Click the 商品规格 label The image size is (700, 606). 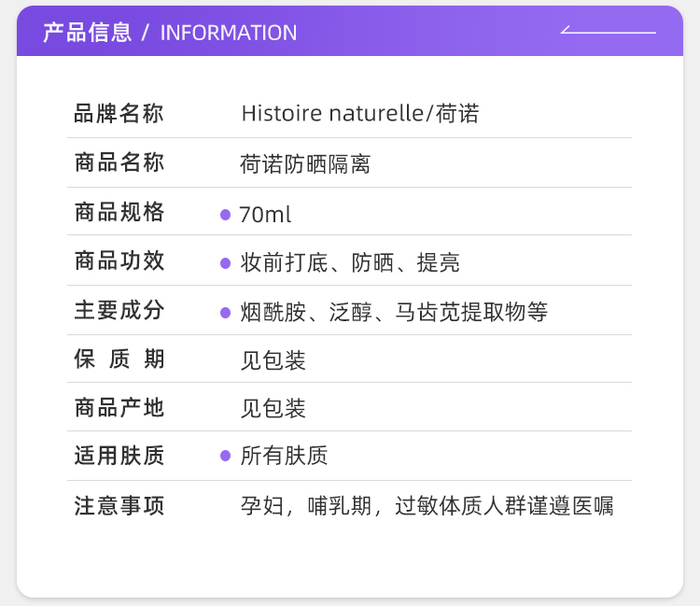119,213
